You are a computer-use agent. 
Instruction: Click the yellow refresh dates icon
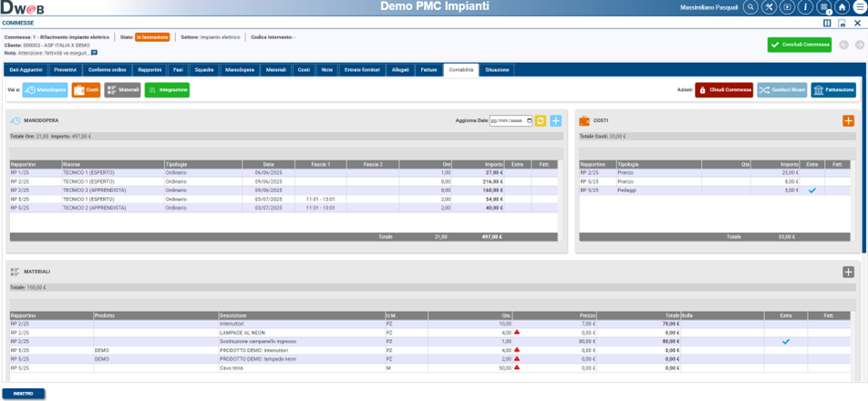pos(541,120)
